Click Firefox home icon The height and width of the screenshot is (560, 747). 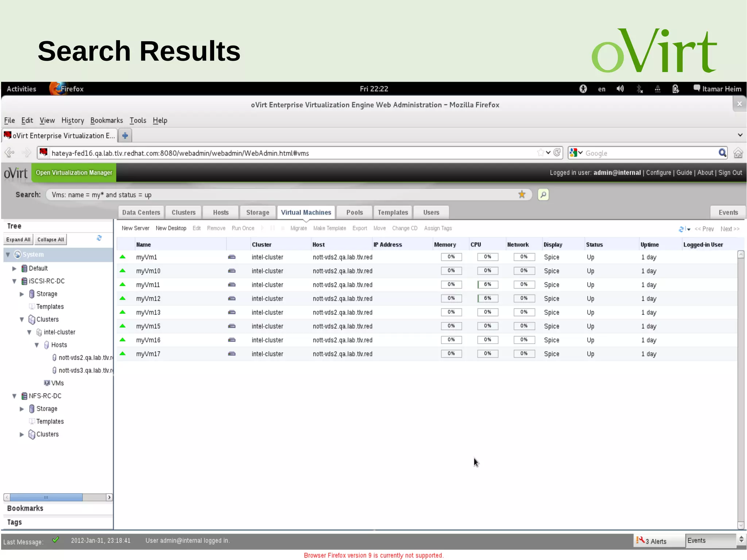738,153
